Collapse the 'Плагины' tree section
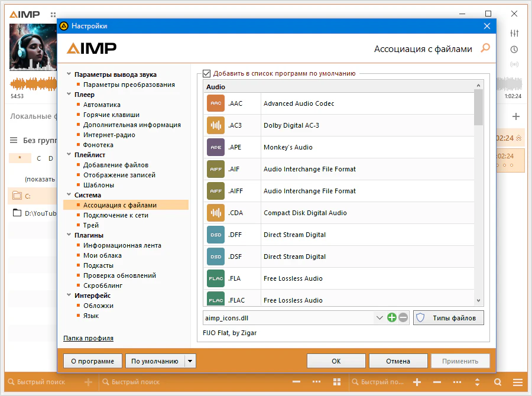 (x=69, y=235)
